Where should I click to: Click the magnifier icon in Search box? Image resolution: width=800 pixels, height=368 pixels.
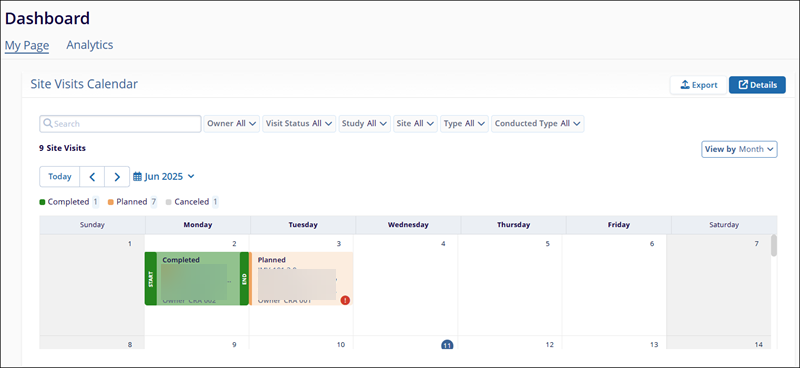pyautogui.click(x=48, y=124)
